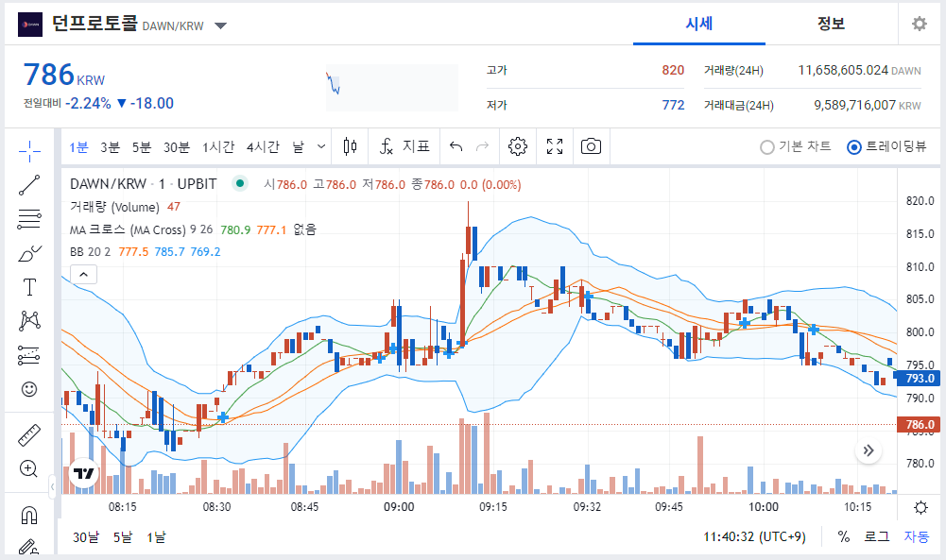This screenshot has height=560, width=946.
Task: Select the ruler measure tool
Action: coord(29,434)
